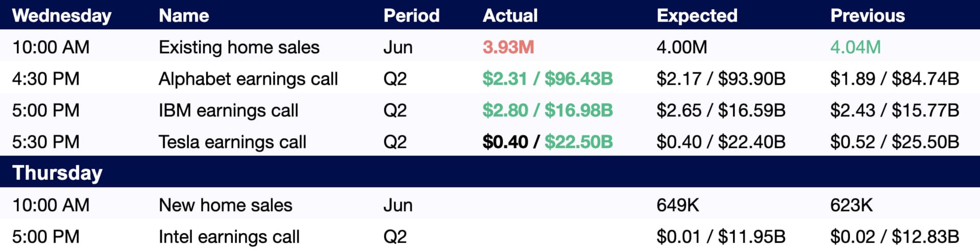
Task: Click the Actual column header
Action: click(x=510, y=16)
